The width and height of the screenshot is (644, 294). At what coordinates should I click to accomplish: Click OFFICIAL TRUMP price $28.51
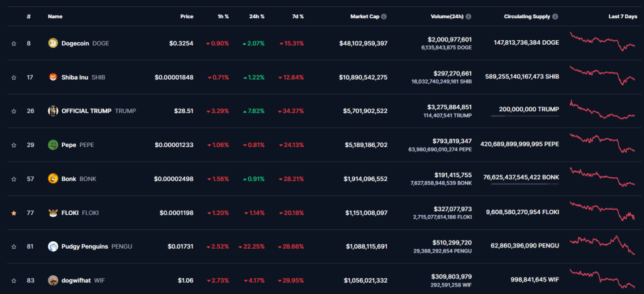[x=184, y=111]
